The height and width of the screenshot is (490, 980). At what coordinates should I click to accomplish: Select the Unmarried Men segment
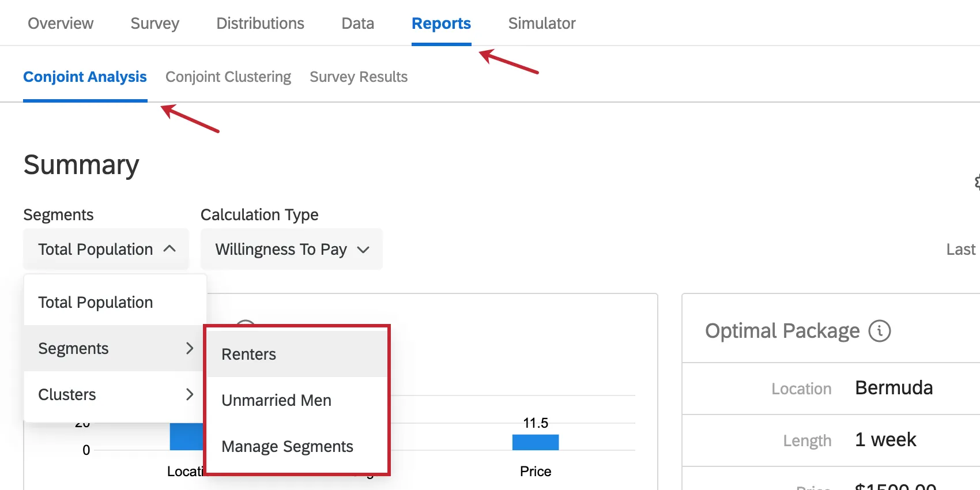click(276, 400)
